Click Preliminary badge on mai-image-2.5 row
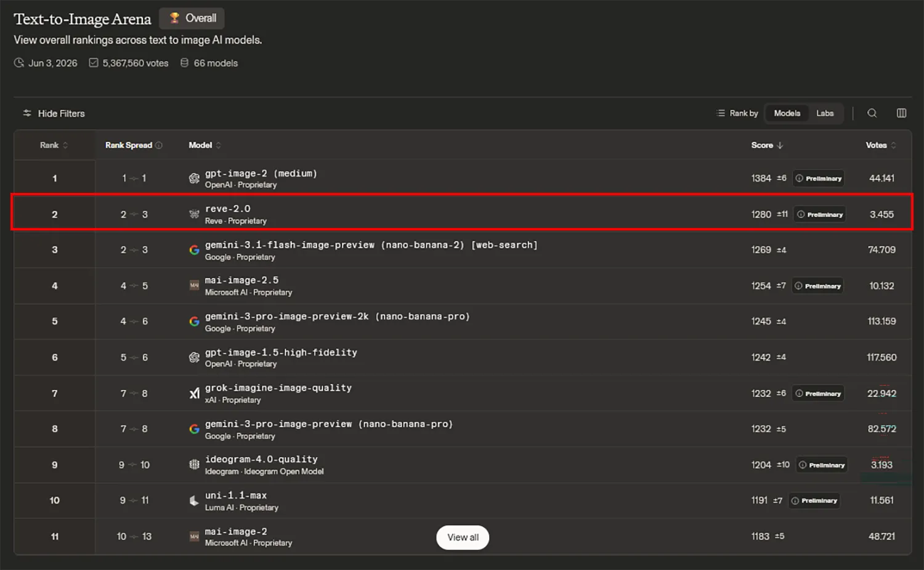The image size is (924, 570). (817, 286)
